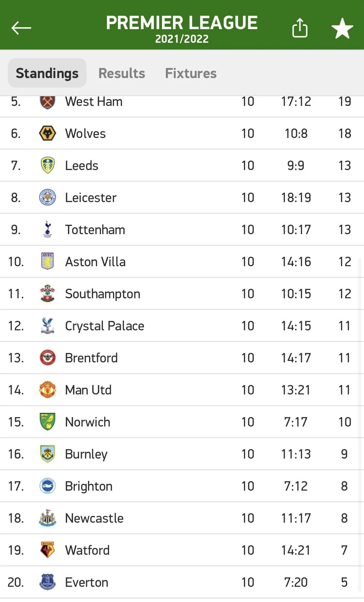Viewport: 364px width, 602px height.
Task: Select Everton in the standings
Action: point(87,582)
